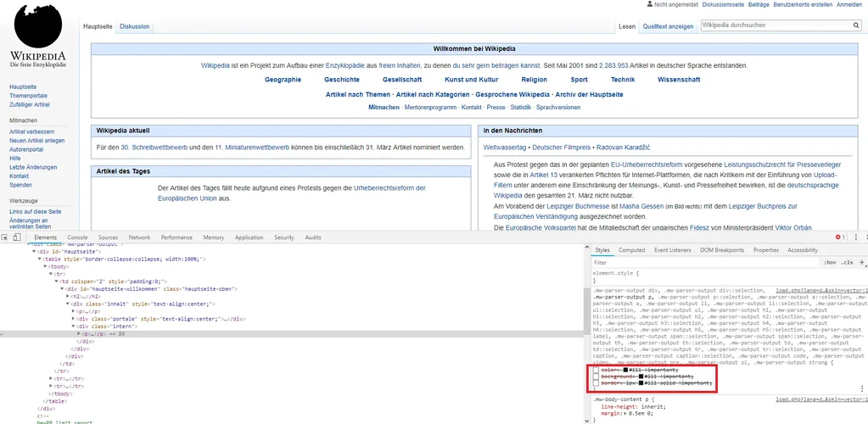Click the user icon beside Nicht angemeldet

coord(650,4)
